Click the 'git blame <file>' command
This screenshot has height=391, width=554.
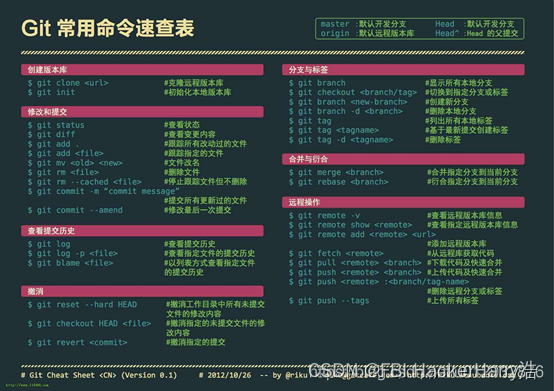pos(70,263)
